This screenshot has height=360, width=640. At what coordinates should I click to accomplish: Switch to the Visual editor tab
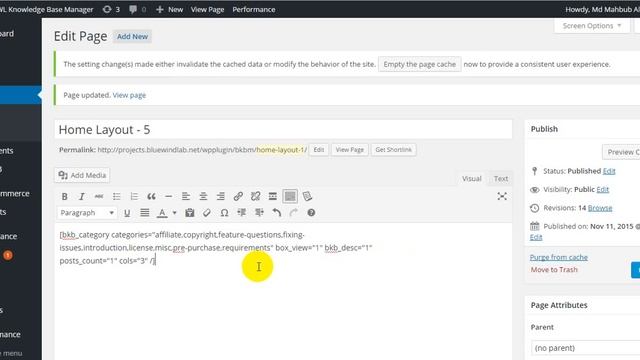471,178
